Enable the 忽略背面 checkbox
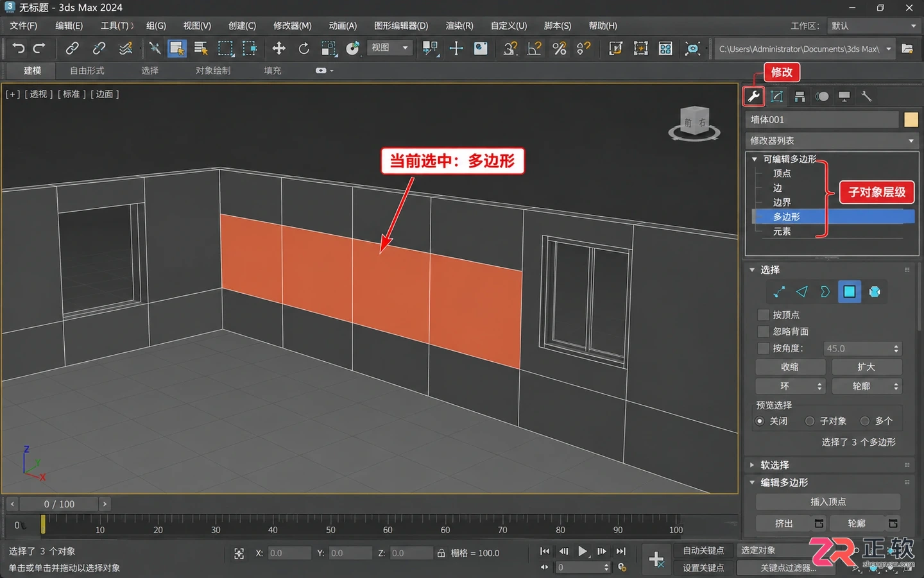Viewport: 924px width, 578px height. coord(763,332)
